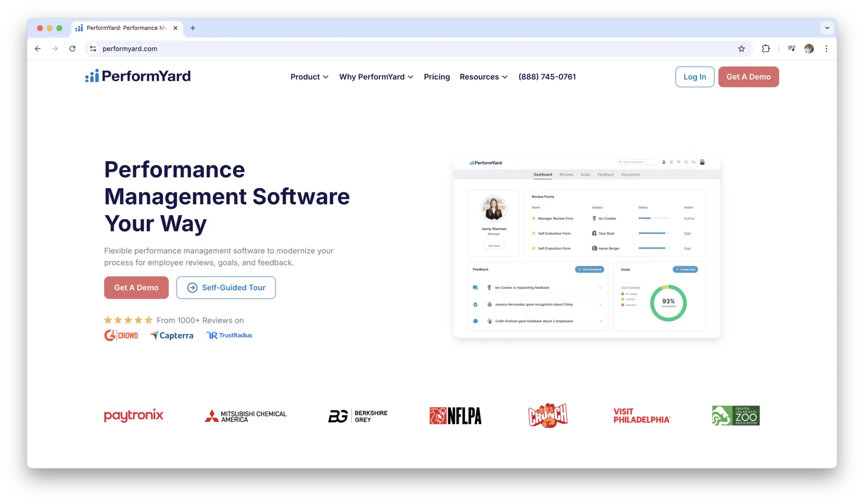View site information icon in address bar
Screen dimensions: 864x504
click(93, 49)
